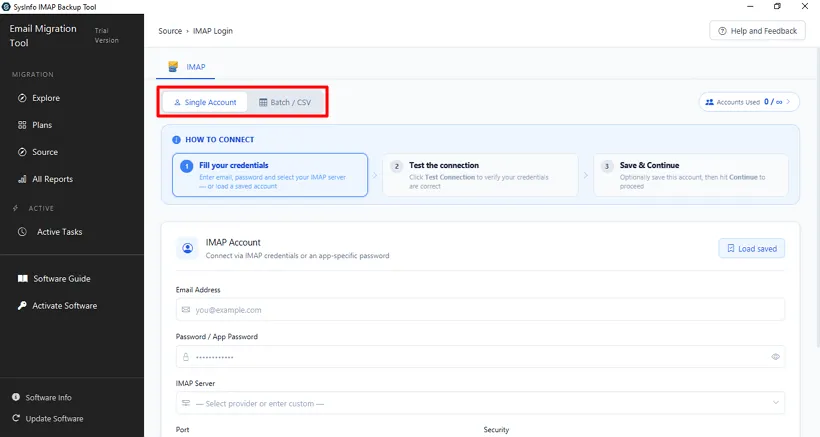Image resolution: width=820 pixels, height=437 pixels.
Task: Click the Load saved bookmark icon
Action: [731, 248]
